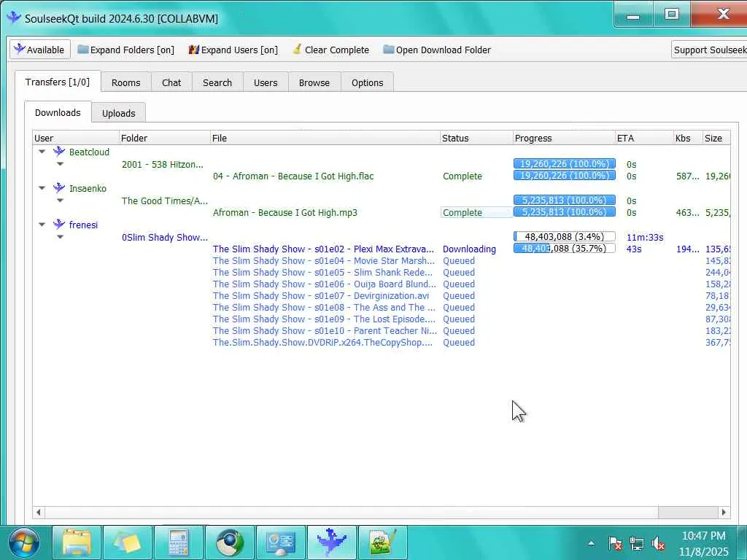747x560 pixels.
Task: Select s01e09 - The Lost Episode file
Action: point(324,319)
